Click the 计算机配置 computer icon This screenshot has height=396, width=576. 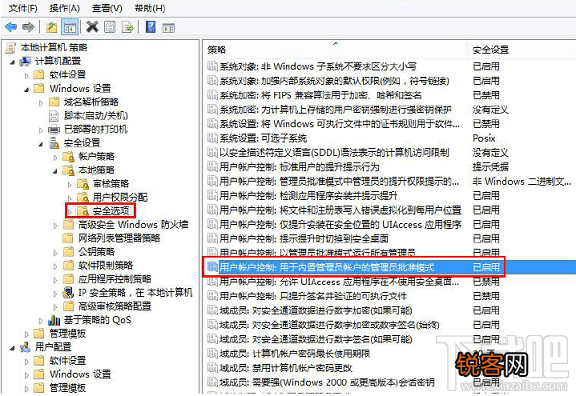click(25, 61)
